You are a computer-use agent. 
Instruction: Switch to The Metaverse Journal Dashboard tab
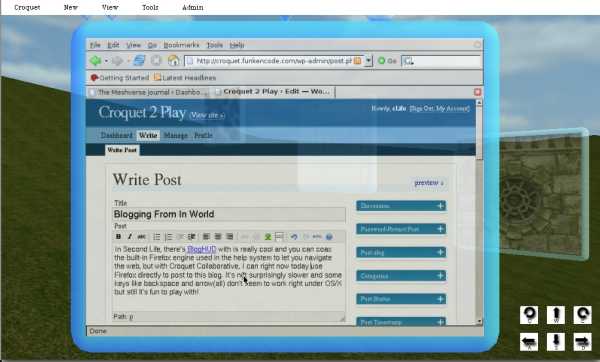pyautogui.click(x=149, y=92)
